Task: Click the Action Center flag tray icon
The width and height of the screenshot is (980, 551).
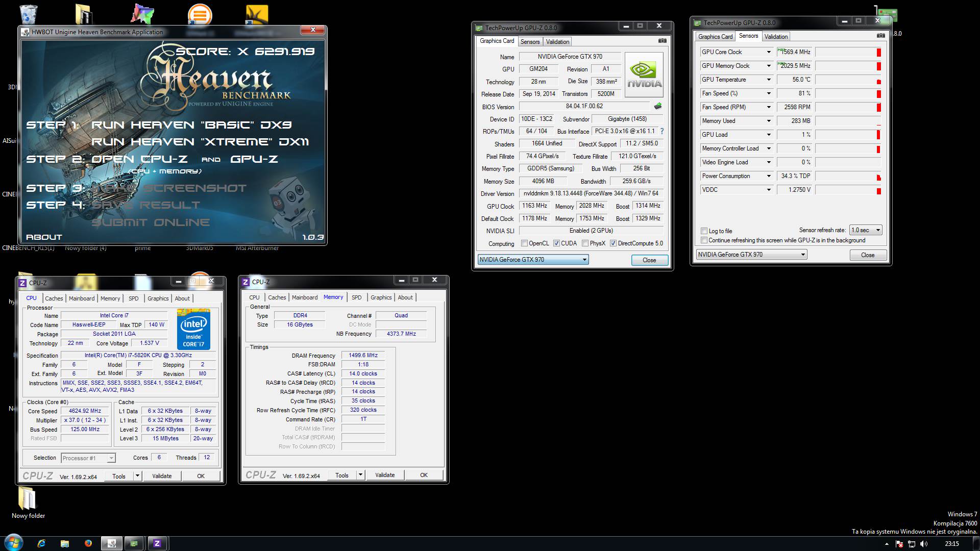Action: [899, 544]
